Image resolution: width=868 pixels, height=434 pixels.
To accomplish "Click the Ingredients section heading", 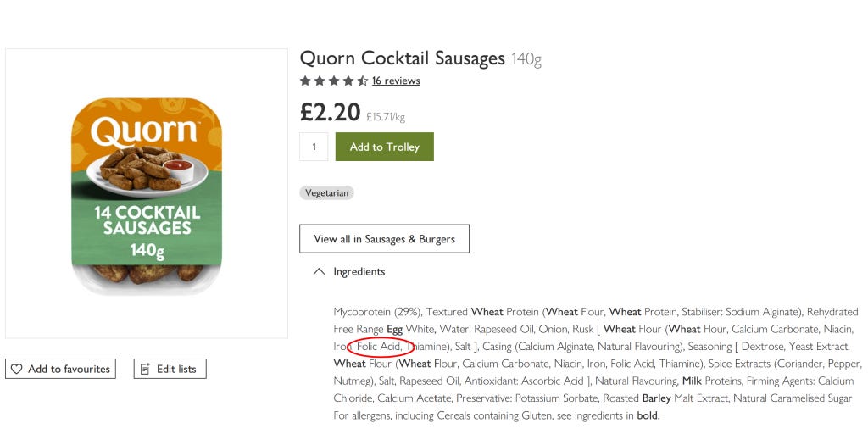I will click(359, 272).
